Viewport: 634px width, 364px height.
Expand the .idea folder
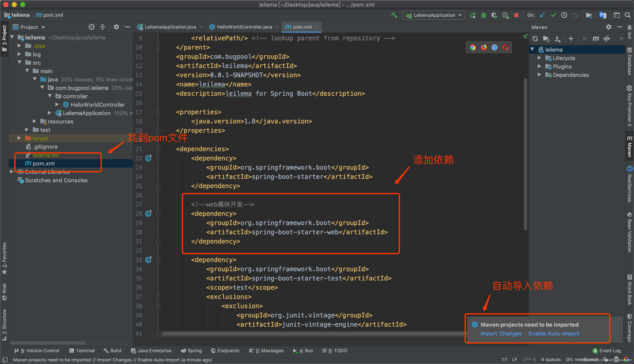(x=19, y=46)
